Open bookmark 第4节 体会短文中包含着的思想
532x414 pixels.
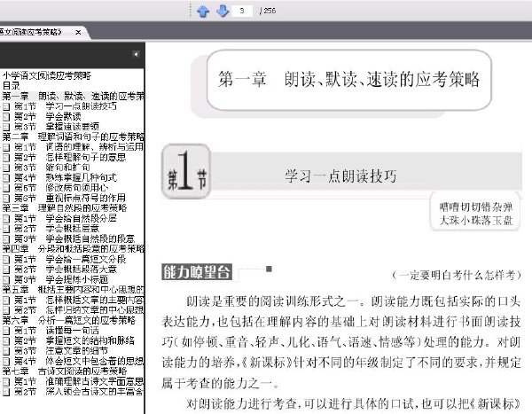click(79, 361)
